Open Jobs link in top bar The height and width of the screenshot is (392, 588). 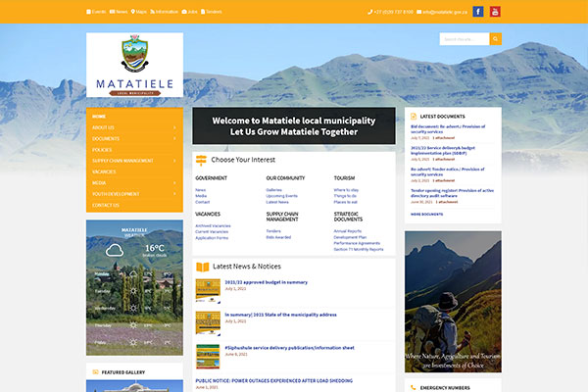tap(190, 12)
